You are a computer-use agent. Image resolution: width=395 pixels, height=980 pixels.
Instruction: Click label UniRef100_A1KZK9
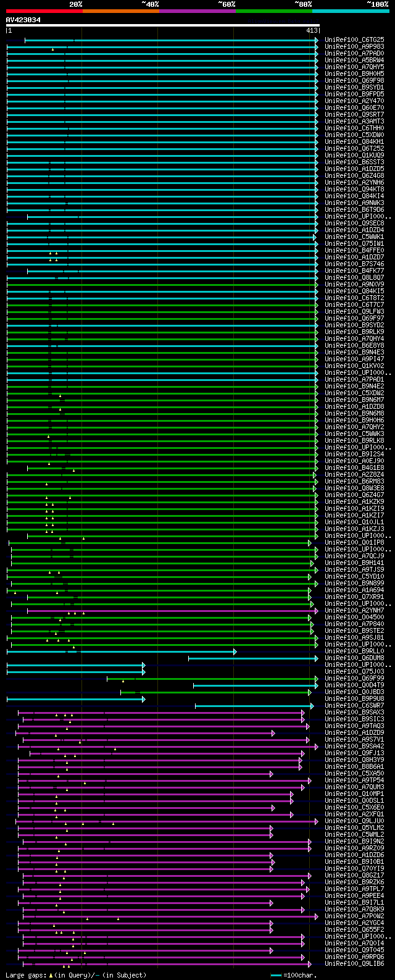[354, 501]
